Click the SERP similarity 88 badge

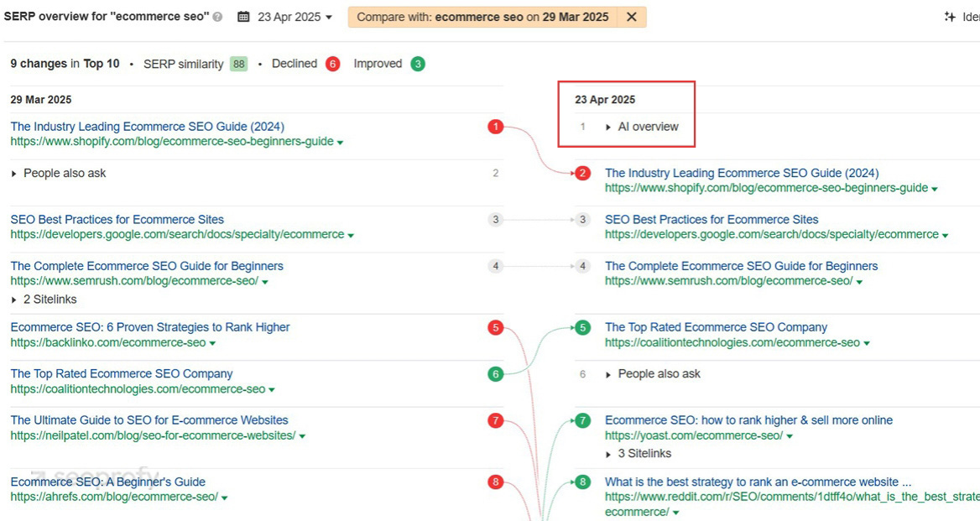point(239,64)
